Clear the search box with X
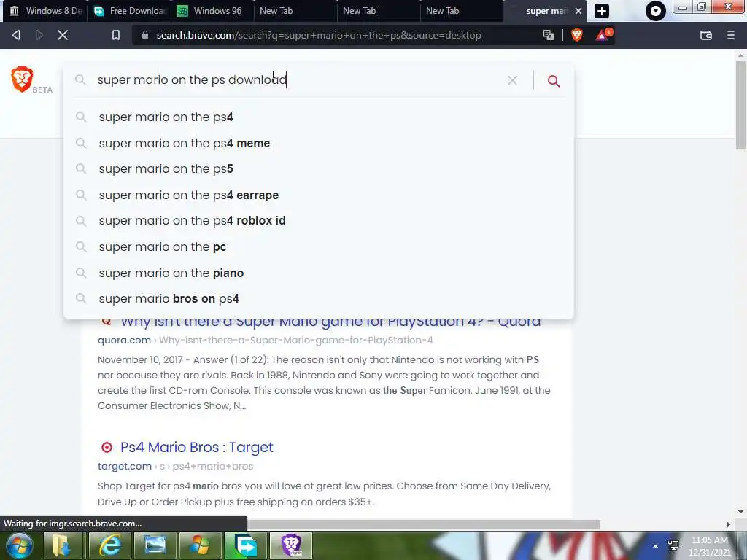This screenshot has height=560, width=747. click(512, 80)
